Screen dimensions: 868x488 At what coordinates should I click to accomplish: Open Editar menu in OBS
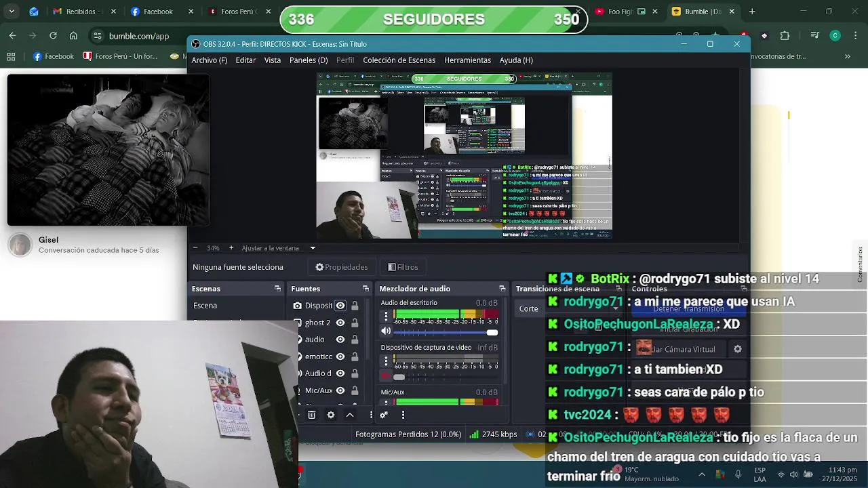tap(245, 60)
